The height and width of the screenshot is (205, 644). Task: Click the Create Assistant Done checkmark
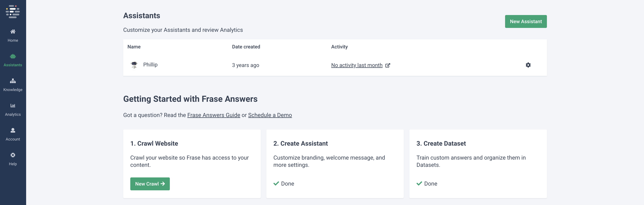pyautogui.click(x=276, y=183)
